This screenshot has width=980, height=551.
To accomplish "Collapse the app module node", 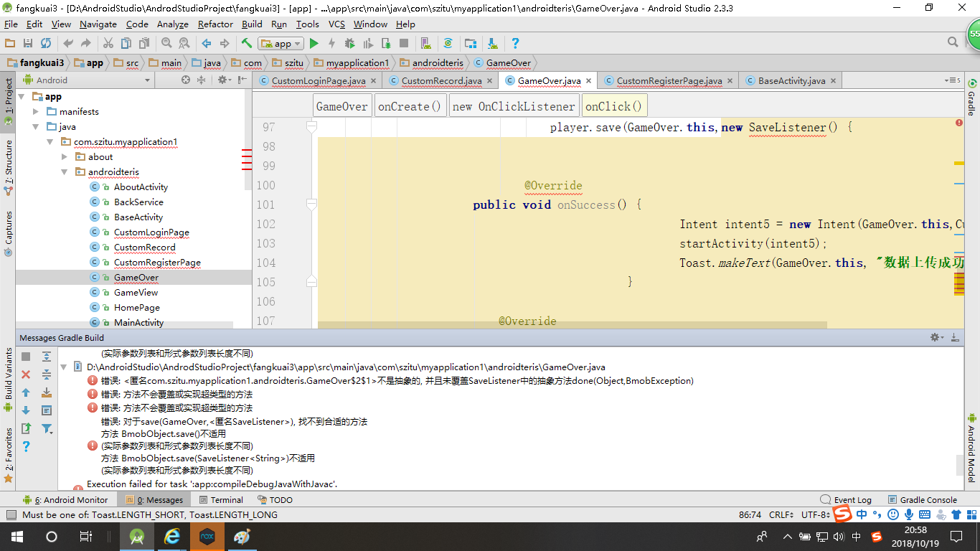I will (22, 97).
